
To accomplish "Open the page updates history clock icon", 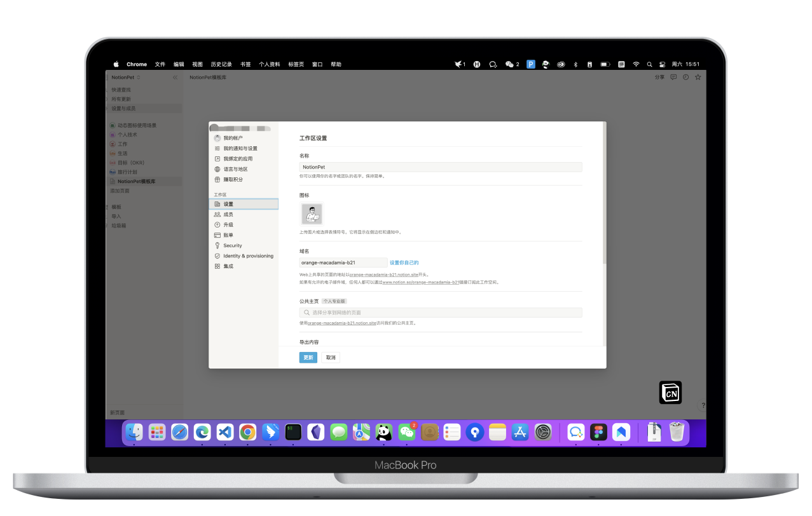I will coord(685,78).
